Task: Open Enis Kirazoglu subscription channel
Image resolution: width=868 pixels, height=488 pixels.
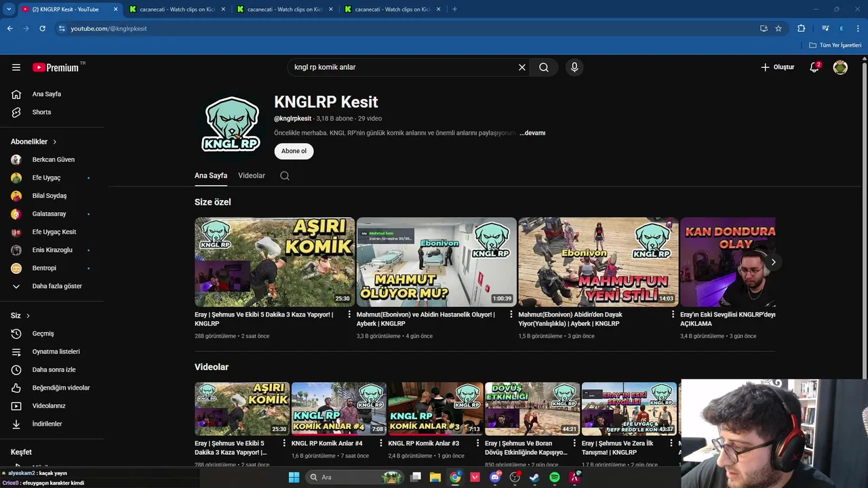Action: pos(52,250)
